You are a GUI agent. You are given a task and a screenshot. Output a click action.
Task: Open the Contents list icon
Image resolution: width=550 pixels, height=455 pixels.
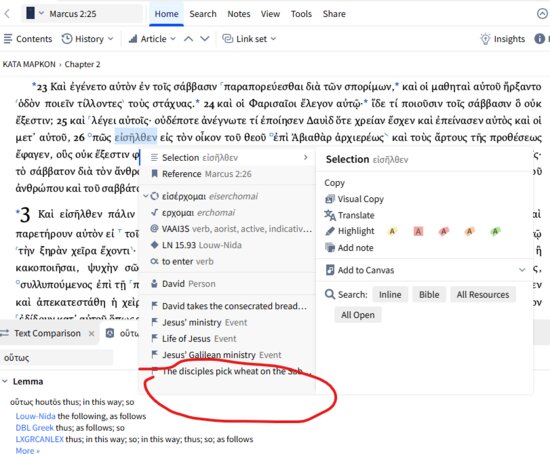8,39
